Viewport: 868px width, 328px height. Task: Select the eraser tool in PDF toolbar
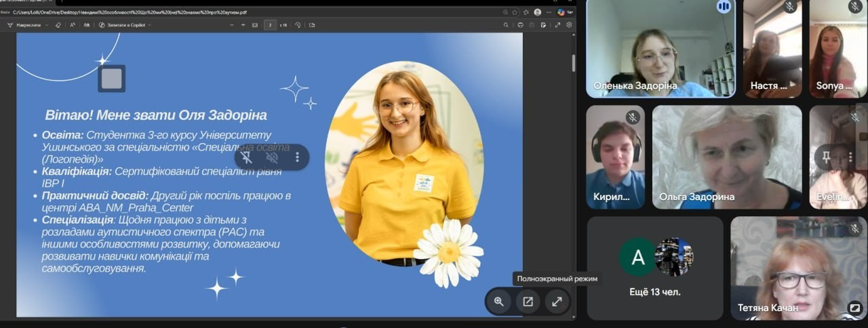pyautogui.click(x=58, y=25)
